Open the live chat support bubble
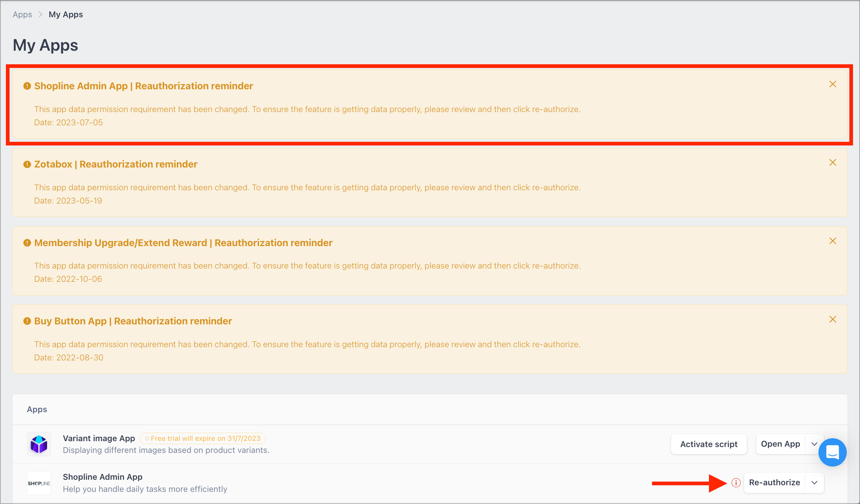860x504 pixels. tap(832, 452)
